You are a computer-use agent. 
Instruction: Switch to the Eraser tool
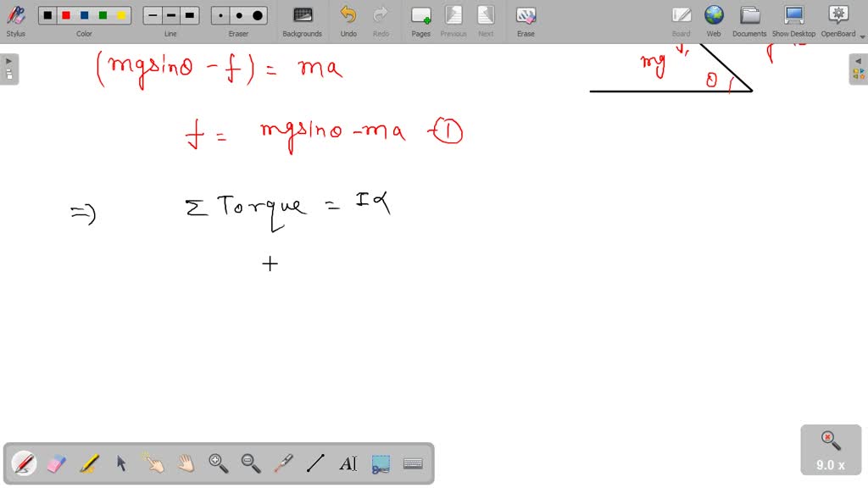53,463
